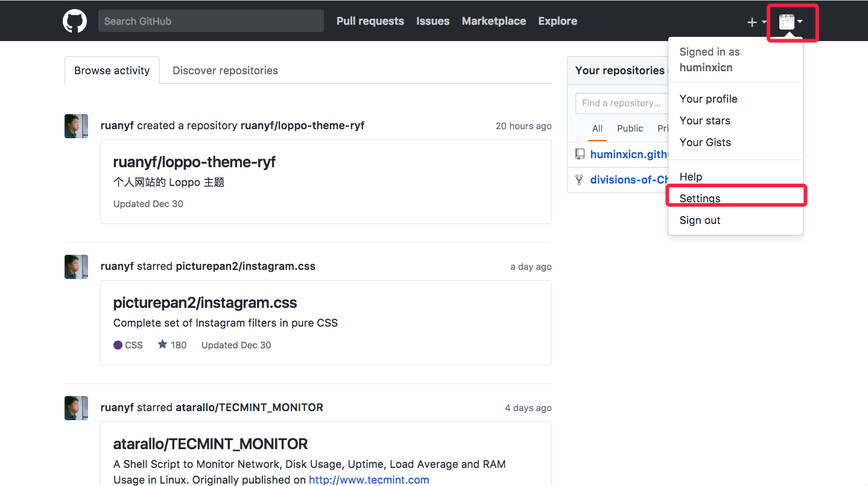The width and height of the screenshot is (868, 486).
Task: Click 'Updated Dec 30' under instagram.css
Action: (x=236, y=345)
